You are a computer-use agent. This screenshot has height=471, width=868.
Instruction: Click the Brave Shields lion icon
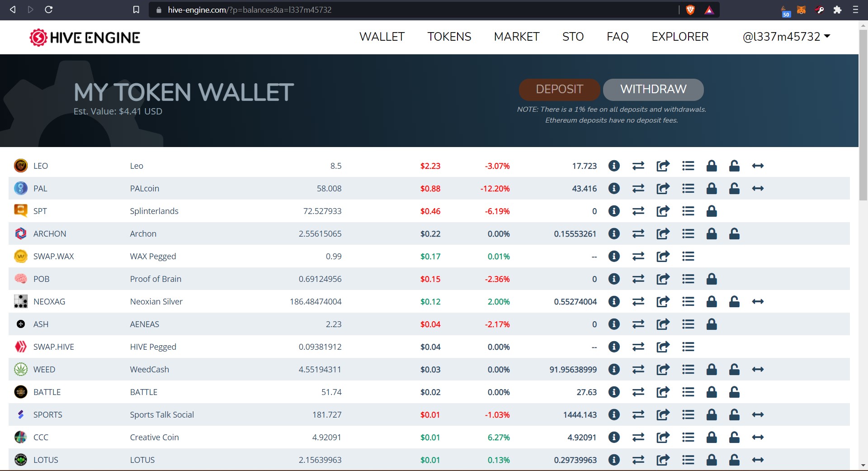pos(690,10)
